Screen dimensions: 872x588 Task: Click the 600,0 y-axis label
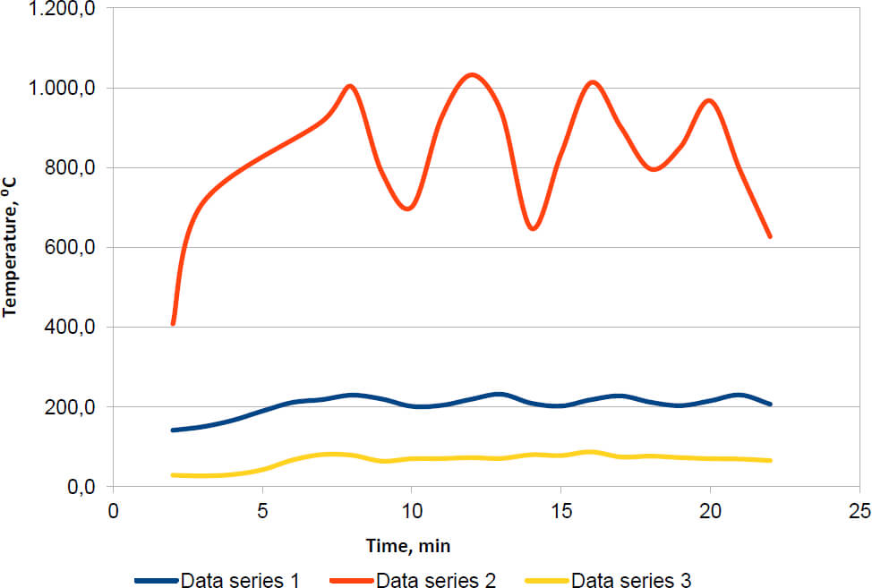click(x=73, y=247)
